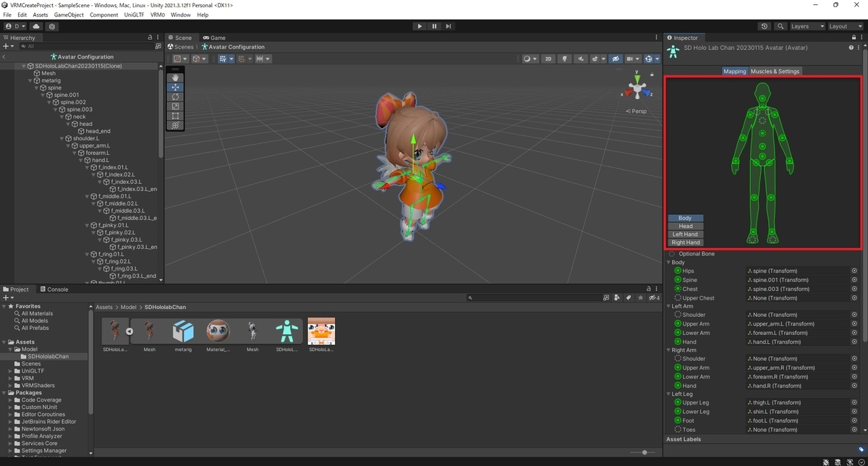Screen dimensions: 868x466
Task: Click Hierarchy panel lock icon
Action: pyautogui.click(x=150, y=38)
